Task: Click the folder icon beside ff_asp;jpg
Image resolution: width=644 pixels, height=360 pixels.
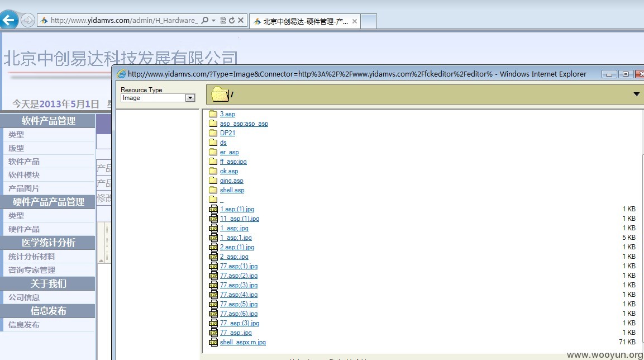Action: [213, 161]
